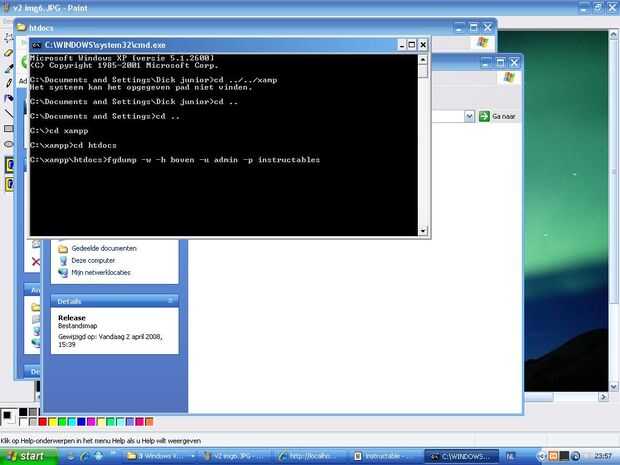Pick the dark blue color swatch
The width and height of the screenshot is (620, 465).
(81, 422)
